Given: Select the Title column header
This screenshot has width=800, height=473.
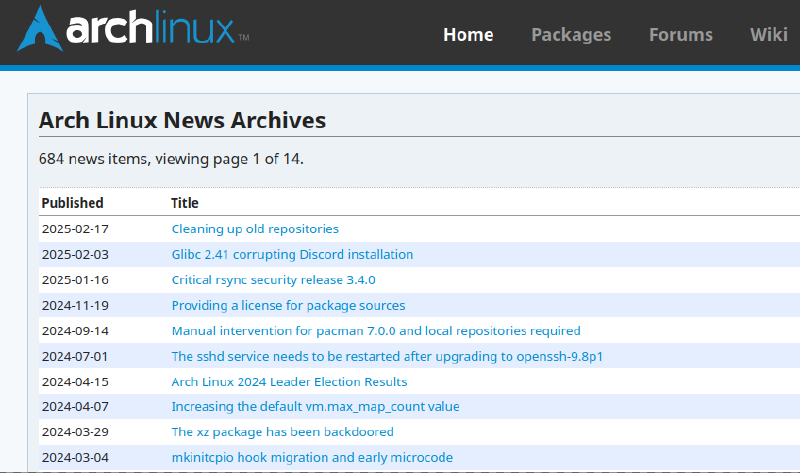Looking at the screenshot, I should point(185,203).
